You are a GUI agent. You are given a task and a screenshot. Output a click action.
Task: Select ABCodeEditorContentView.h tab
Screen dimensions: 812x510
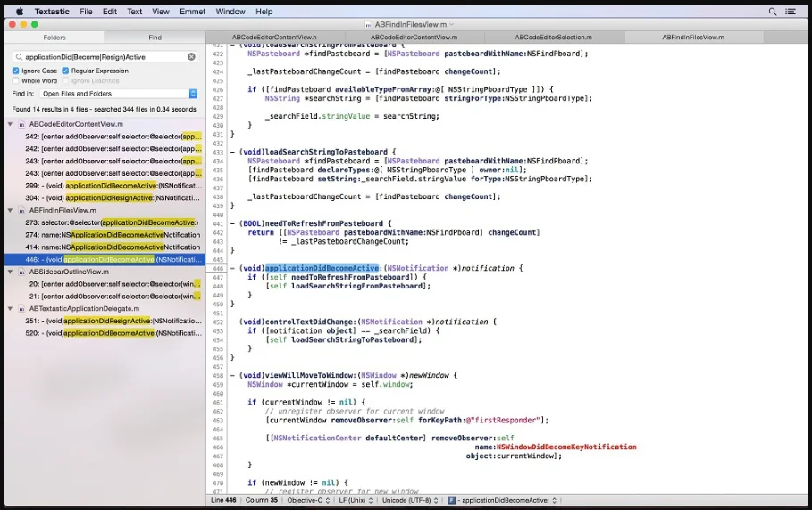tap(274, 38)
